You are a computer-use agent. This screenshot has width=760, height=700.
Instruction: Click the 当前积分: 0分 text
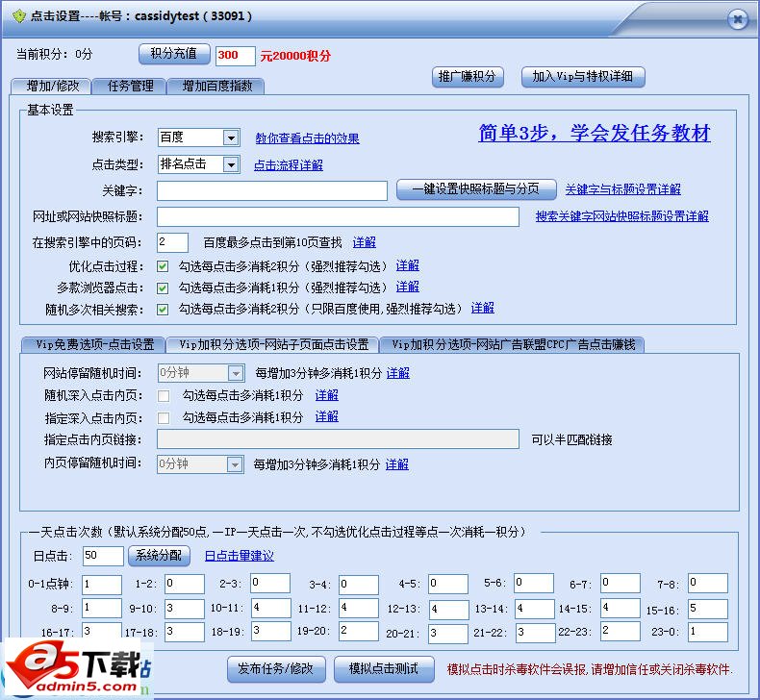[54, 54]
